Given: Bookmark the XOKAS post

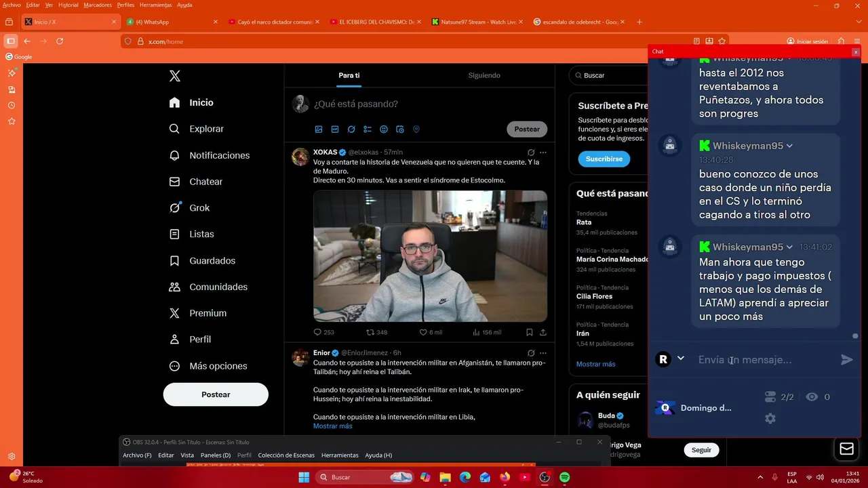Looking at the screenshot, I should click(530, 332).
